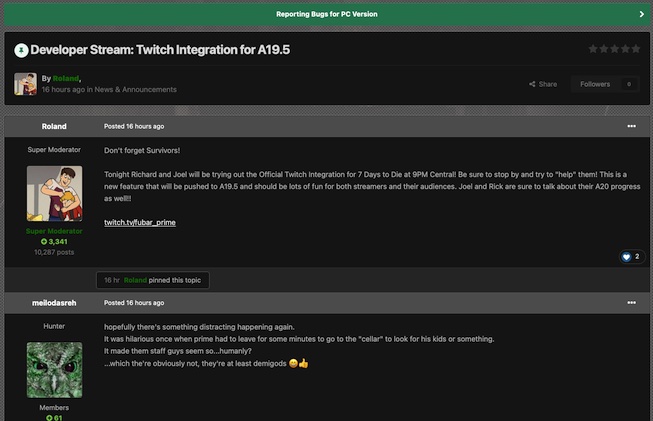The image size is (653, 421).
Task: Toggle the Followers button
Action: point(595,84)
